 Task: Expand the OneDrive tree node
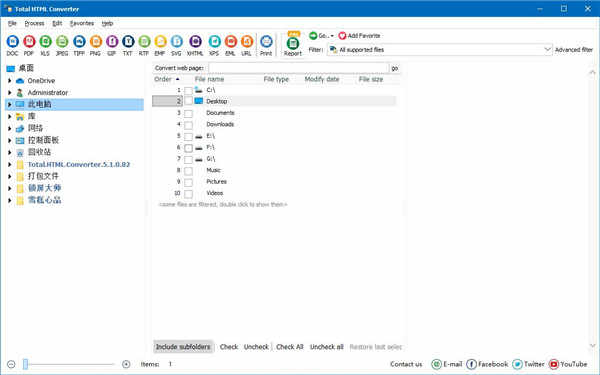10,81
